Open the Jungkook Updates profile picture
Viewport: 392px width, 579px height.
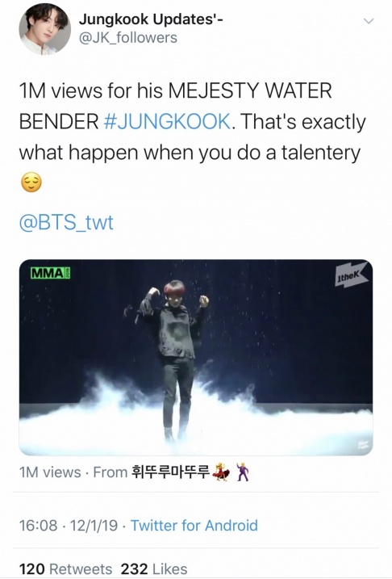click(44, 29)
